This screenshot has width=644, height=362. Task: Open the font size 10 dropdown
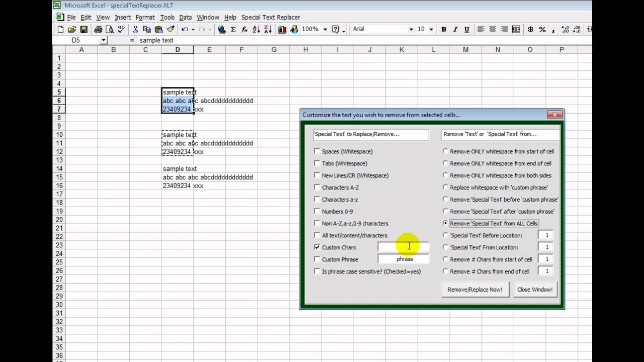coord(432,30)
